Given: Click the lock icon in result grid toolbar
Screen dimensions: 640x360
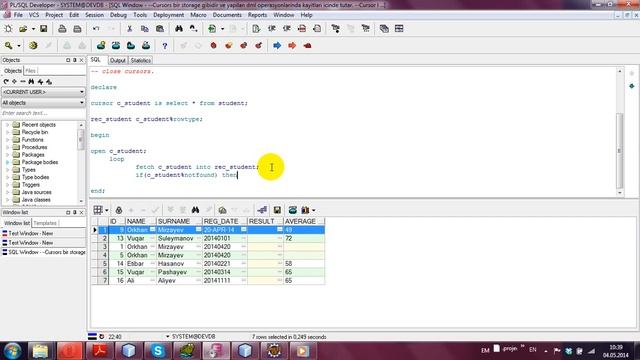Looking at the screenshot, I should coord(119,210).
